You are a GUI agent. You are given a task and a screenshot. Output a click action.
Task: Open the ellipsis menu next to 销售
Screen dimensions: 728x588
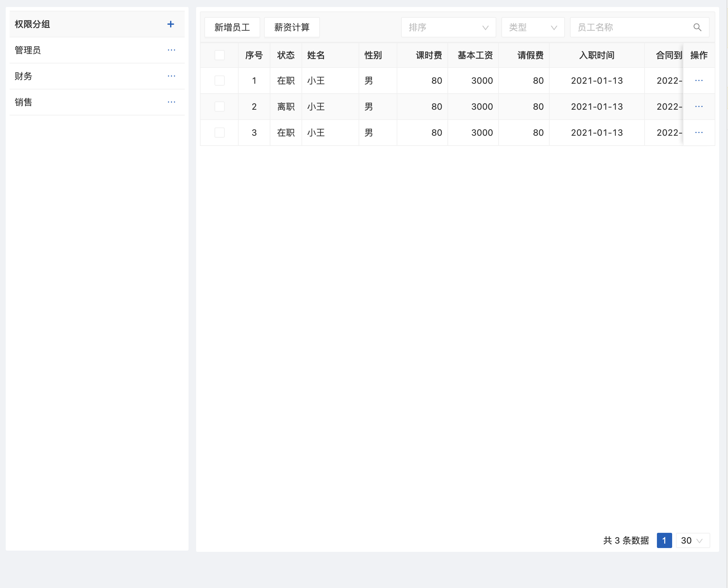[171, 102]
